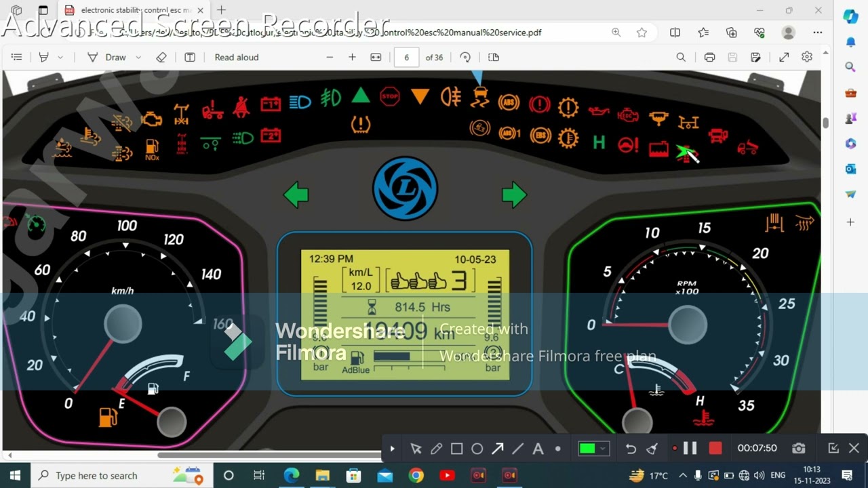868x488 pixels.
Task: Expand the recorder toolbar arrow
Action: point(392,449)
